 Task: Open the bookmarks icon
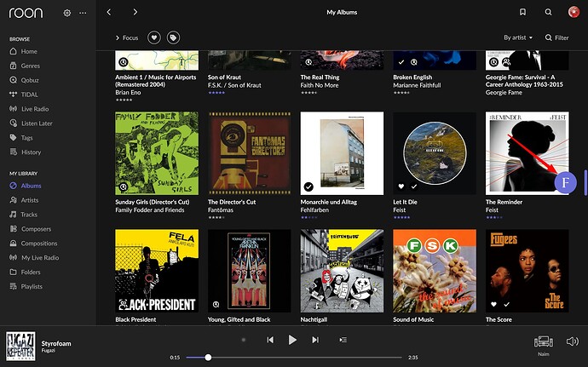522,13
